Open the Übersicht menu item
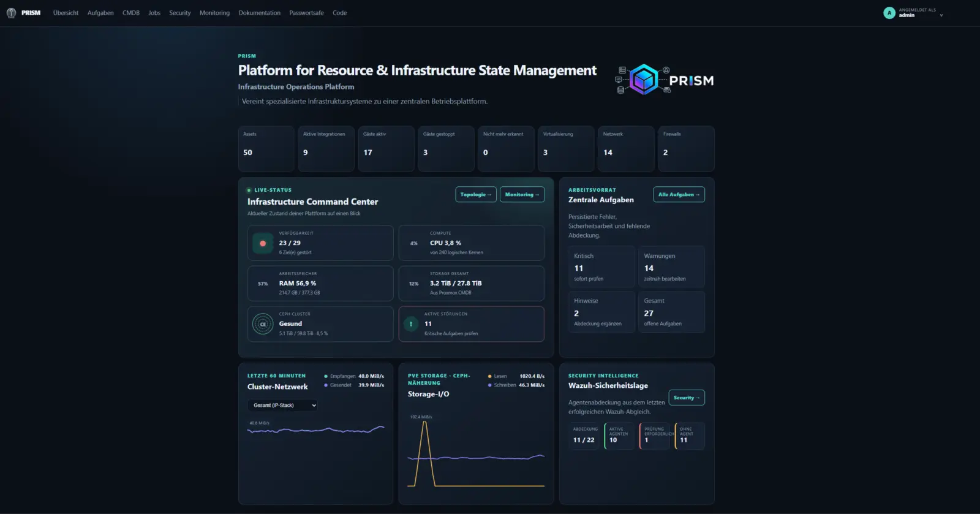 click(x=66, y=13)
